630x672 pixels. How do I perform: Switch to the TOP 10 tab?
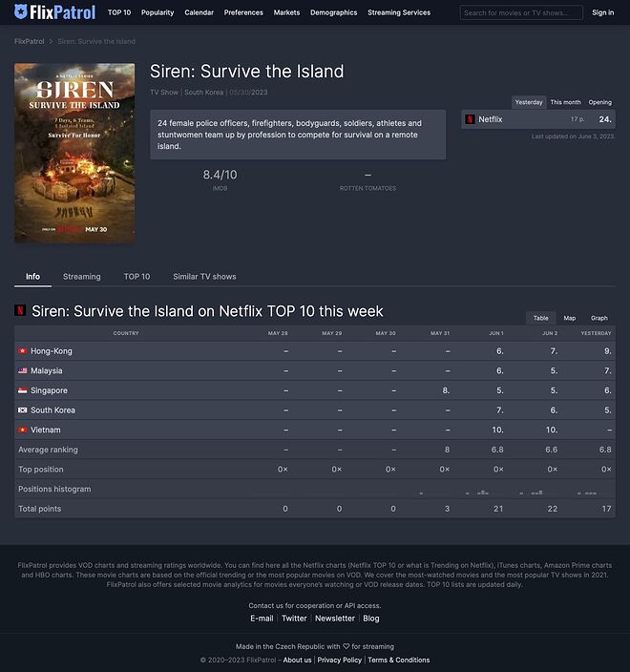(136, 277)
